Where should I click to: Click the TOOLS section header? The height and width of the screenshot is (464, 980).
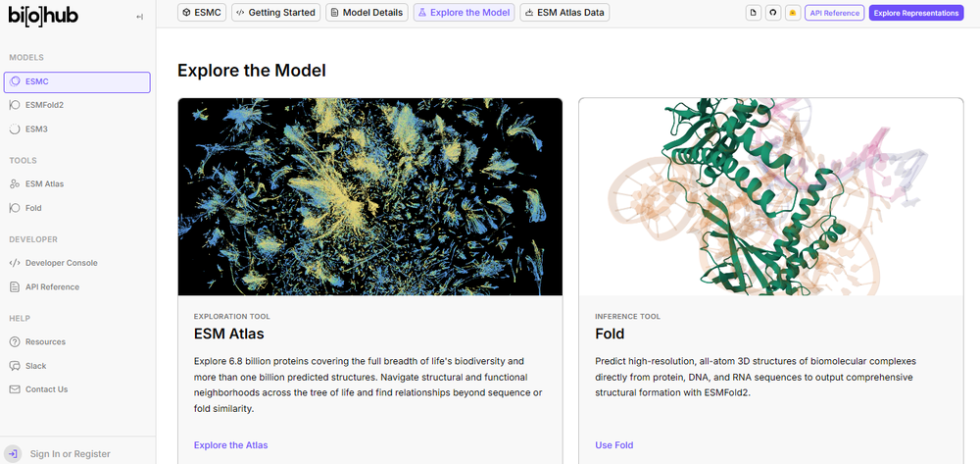click(24, 161)
